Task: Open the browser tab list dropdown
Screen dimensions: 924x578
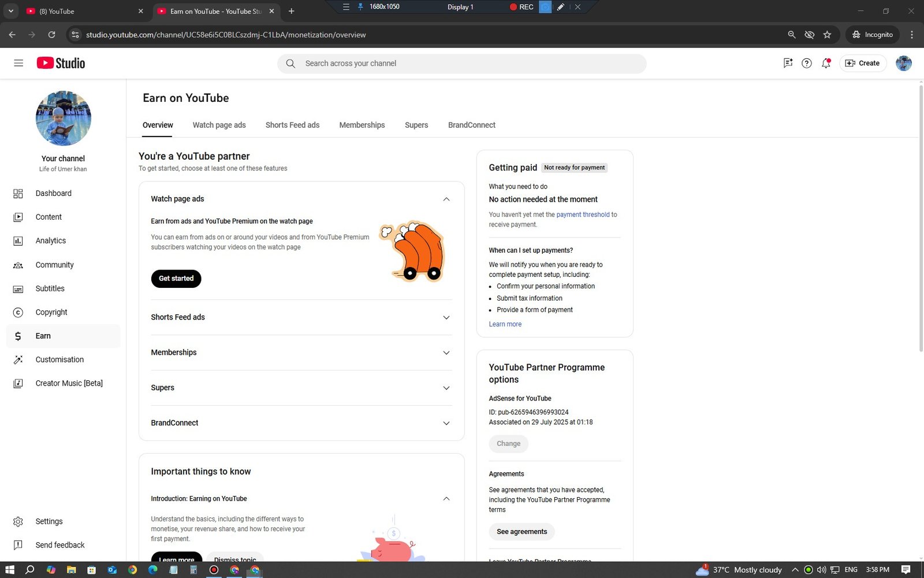Action: coord(10,11)
